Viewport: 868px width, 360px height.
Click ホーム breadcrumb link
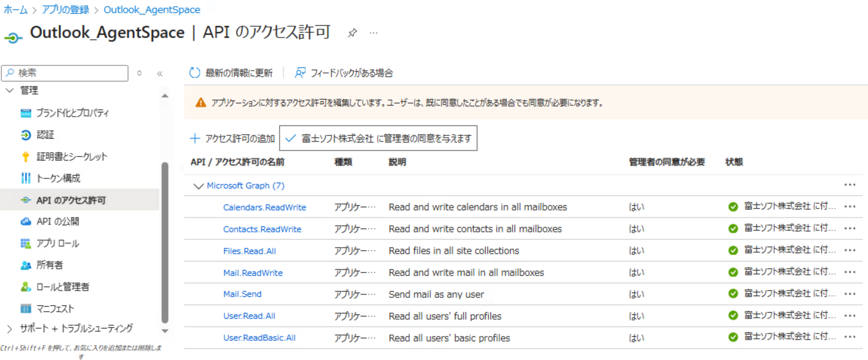(16, 10)
